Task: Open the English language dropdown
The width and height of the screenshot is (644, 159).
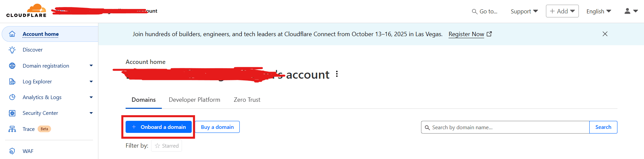Action: click(x=598, y=11)
